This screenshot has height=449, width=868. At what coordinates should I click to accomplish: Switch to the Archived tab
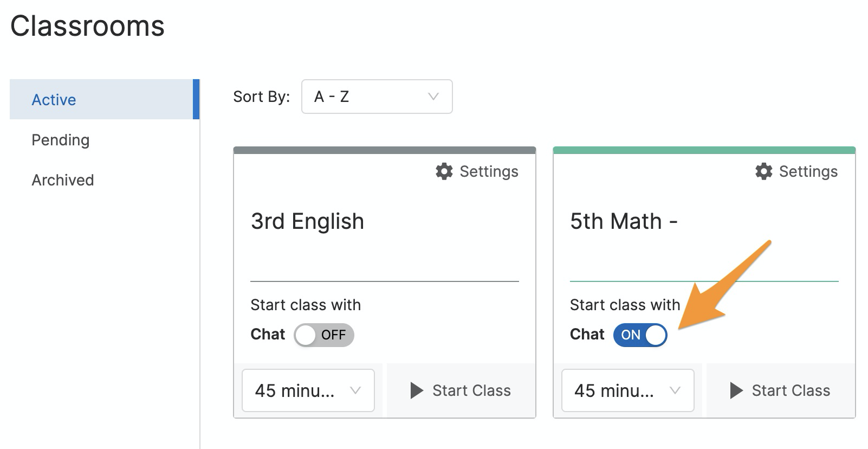click(x=63, y=179)
